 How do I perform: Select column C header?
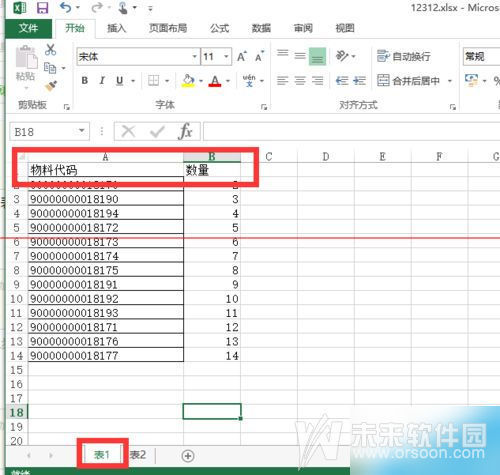pos(269,156)
